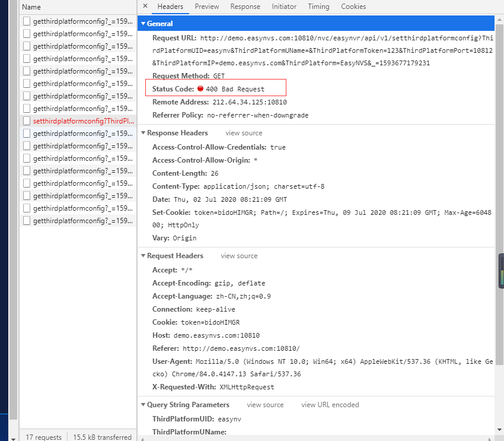
Task: Click X-Requested-With value XMLHttpRequest
Action: click(247, 387)
